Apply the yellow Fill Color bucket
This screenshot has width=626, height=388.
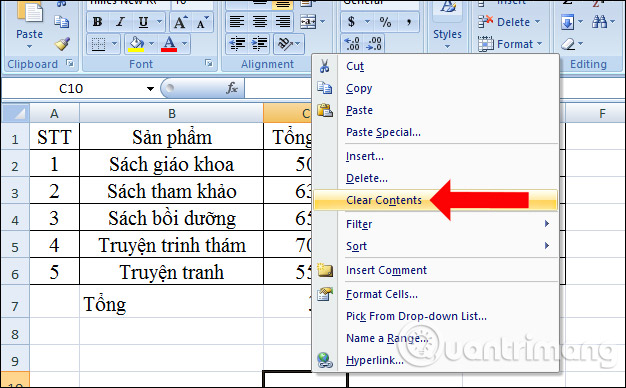[136, 44]
